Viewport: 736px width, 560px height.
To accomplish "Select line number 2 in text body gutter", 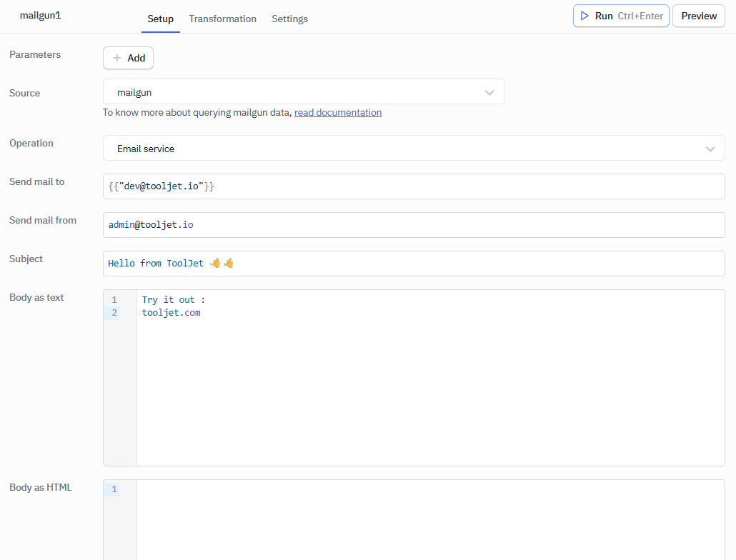I will click(x=114, y=313).
